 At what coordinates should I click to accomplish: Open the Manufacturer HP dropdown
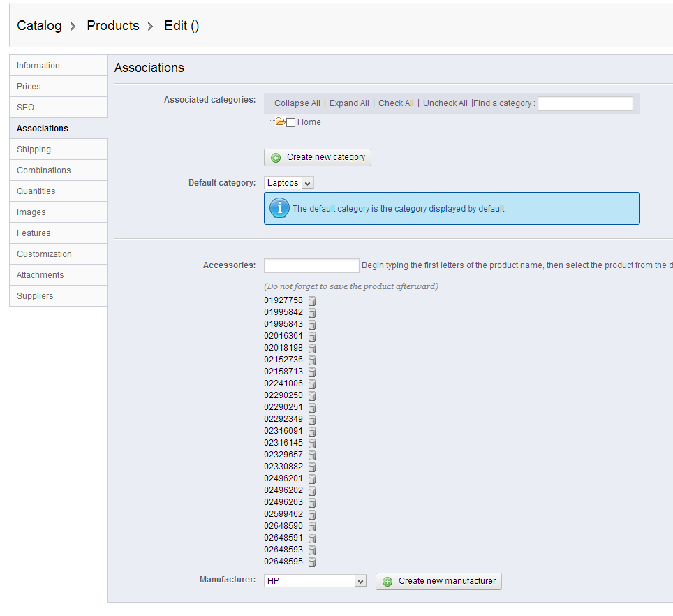pos(316,581)
